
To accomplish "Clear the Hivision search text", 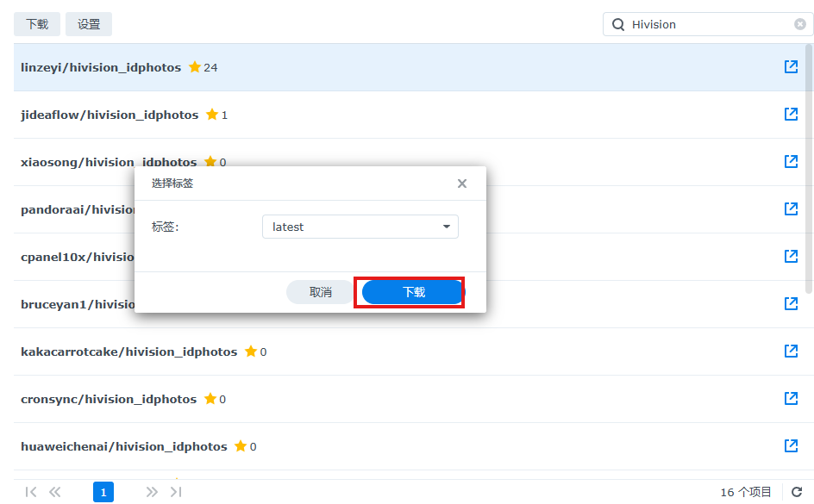I will pyautogui.click(x=799, y=24).
